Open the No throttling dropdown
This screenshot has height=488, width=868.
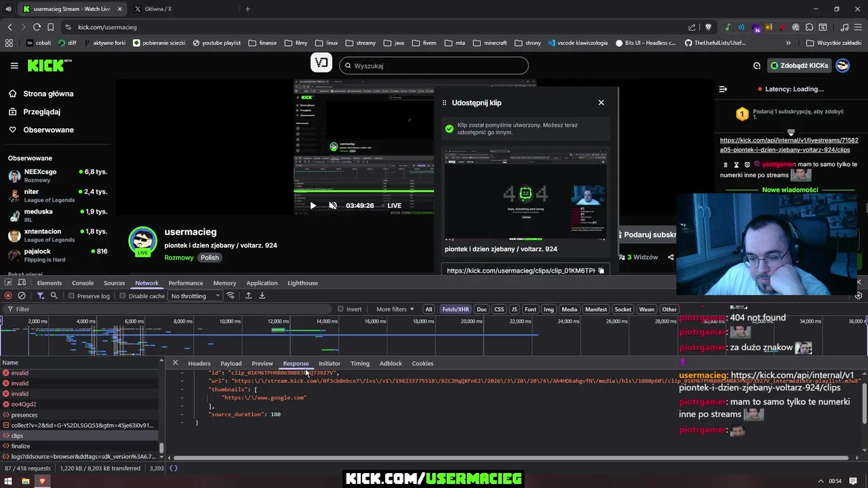[195, 296]
